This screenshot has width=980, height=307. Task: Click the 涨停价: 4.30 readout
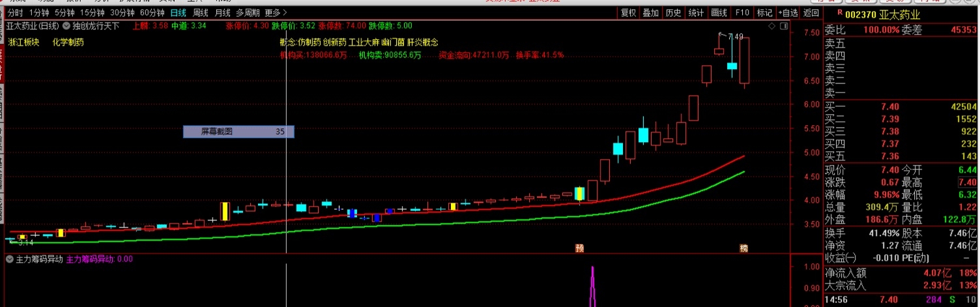(x=247, y=26)
